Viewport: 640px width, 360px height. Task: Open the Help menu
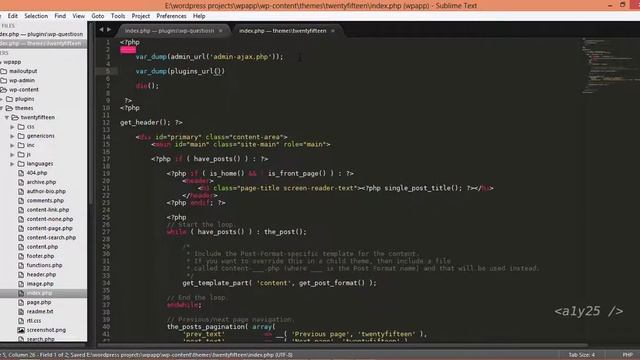tap(199, 16)
